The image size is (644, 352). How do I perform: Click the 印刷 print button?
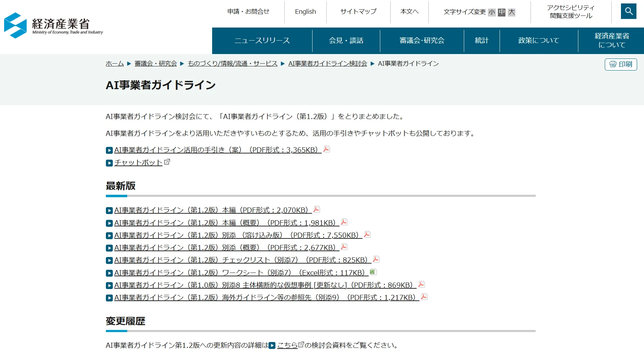(x=621, y=64)
